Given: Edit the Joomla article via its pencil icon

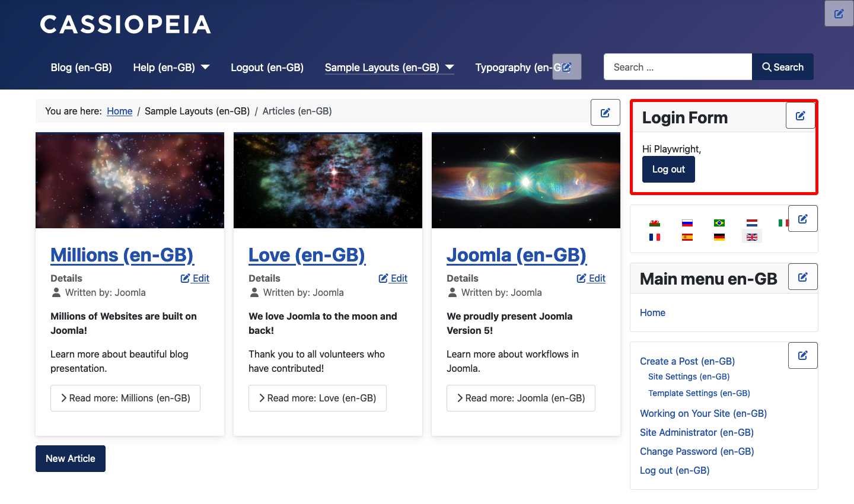Looking at the screenshot, I should click(591, 278).
